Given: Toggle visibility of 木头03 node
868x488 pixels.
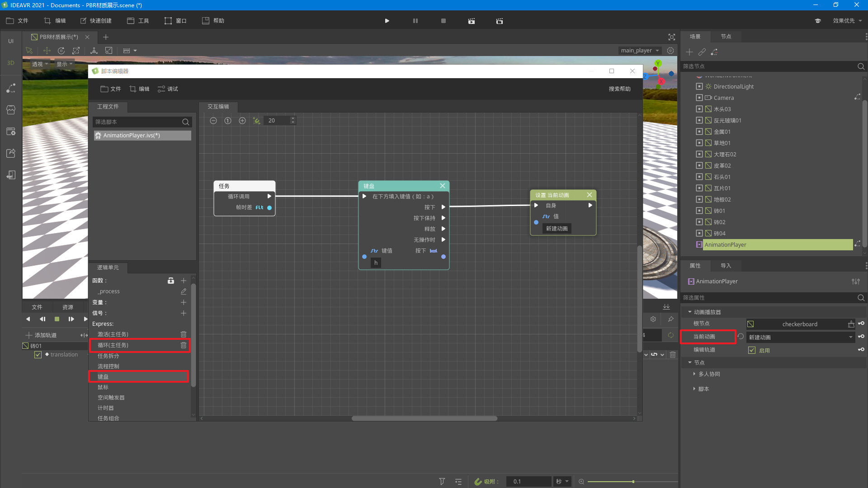Looking at the screenshot, I should [699, 109].
